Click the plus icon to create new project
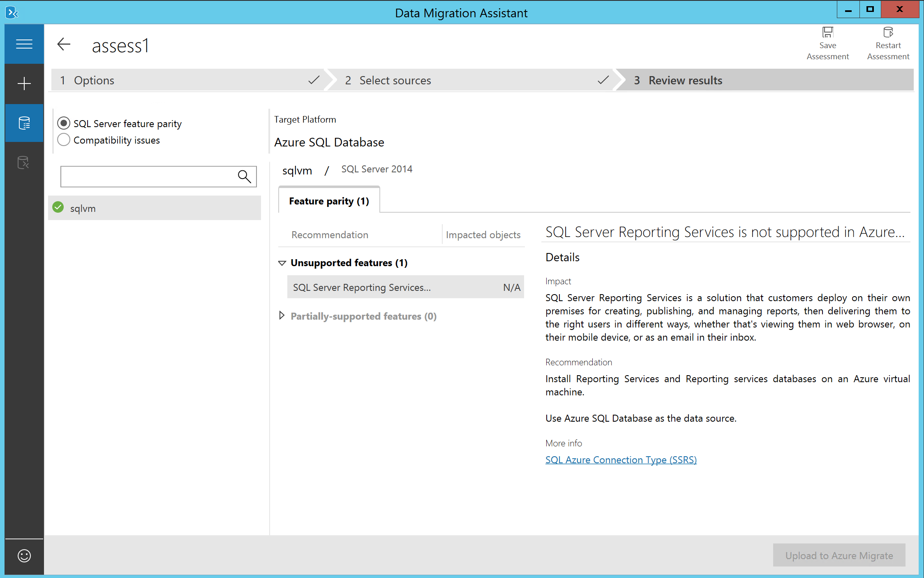Viewport: 924px width, 578px height. pyautogui.click(x=24, y=84)
